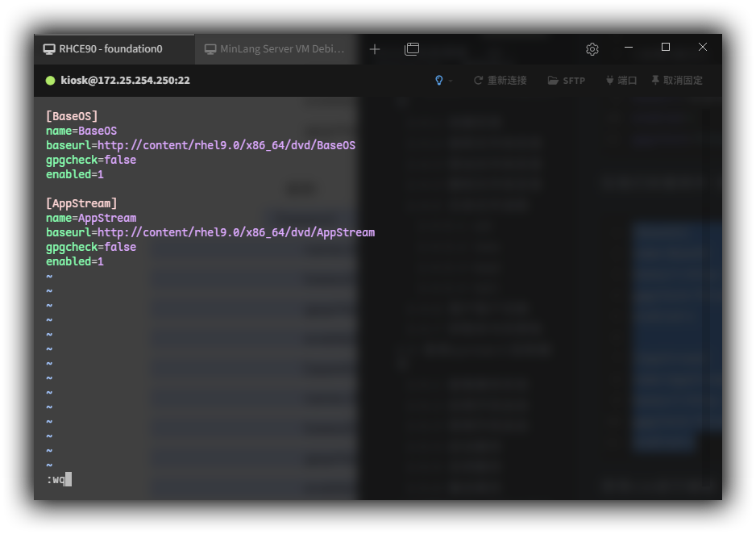Open the 端口 port forwarding option
The height and width of the screenshot is (534, 756).
pyautogui.click(x=621, y=81)
